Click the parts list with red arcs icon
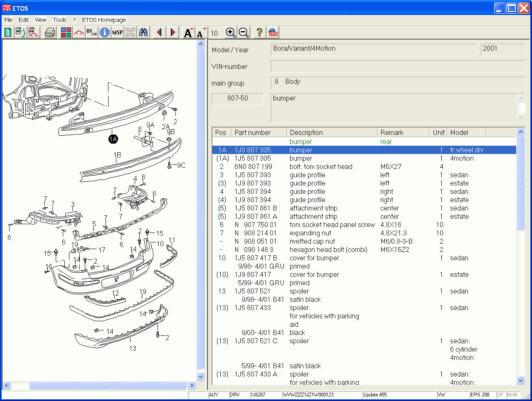The width and height of the screenshot is (532, 401). pos(34,32)
